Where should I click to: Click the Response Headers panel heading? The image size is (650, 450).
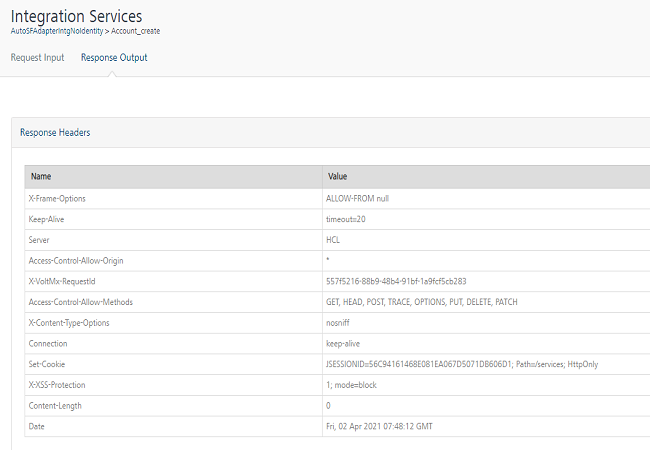[x=56, y=132]
